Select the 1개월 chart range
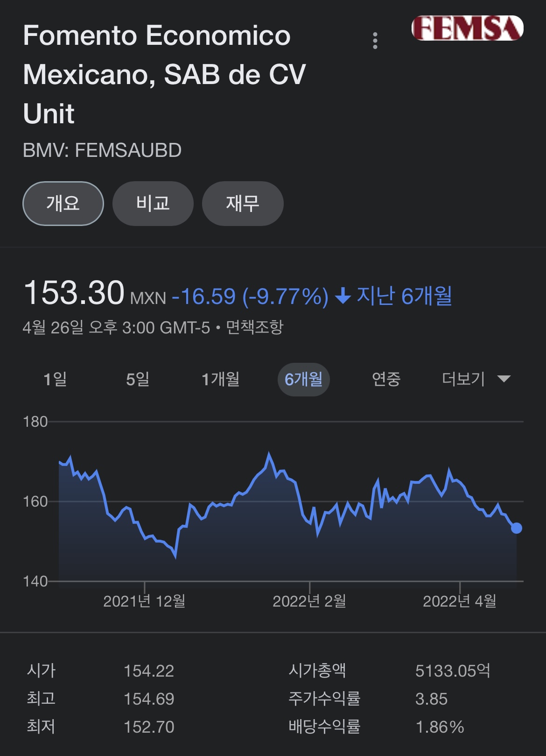This screenshot has height=756, width=546. tap(220, 379)
